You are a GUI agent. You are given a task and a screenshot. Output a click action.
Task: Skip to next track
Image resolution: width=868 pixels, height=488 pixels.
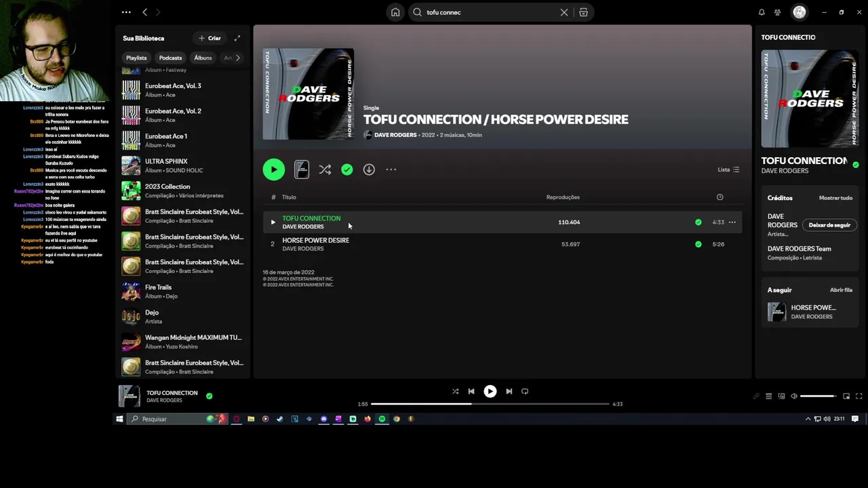click(509, 391)
